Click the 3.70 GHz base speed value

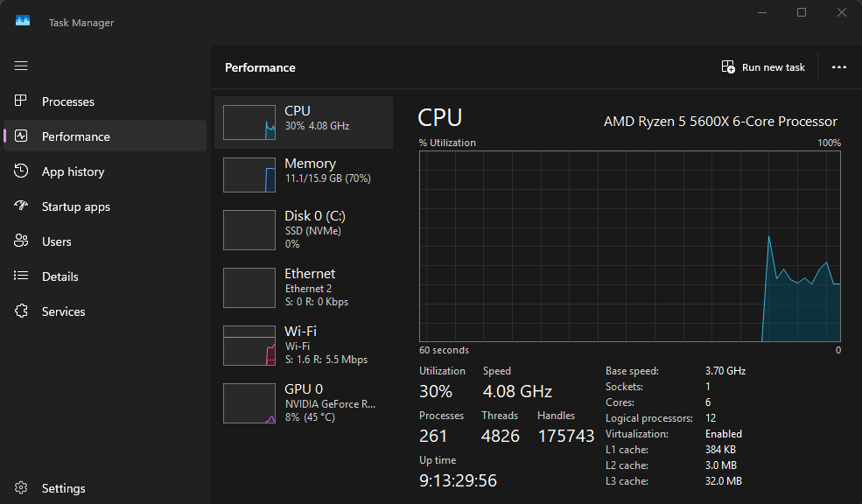[725, 371]
